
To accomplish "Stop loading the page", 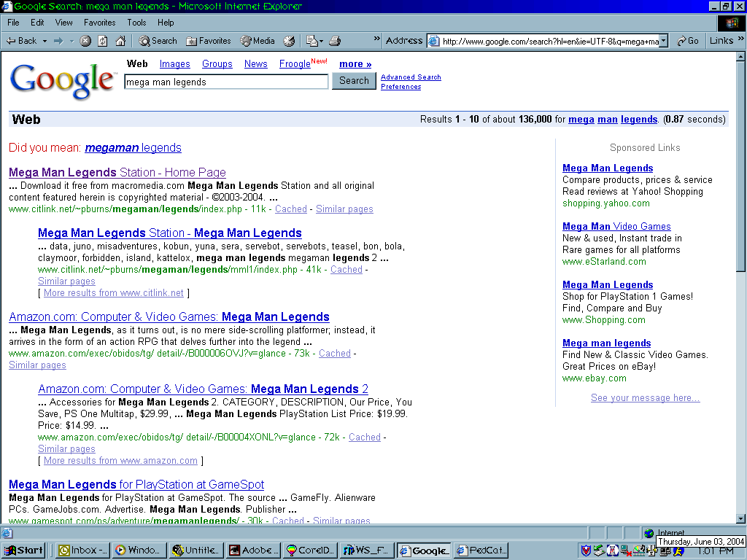I will (x=85, y=41).
